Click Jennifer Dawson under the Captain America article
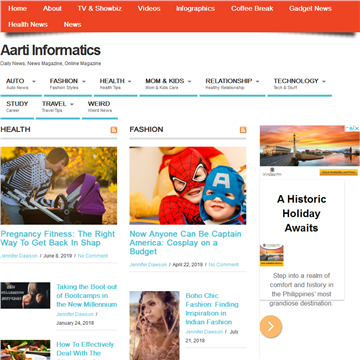 pyautogui.click(x=148, y=265)
